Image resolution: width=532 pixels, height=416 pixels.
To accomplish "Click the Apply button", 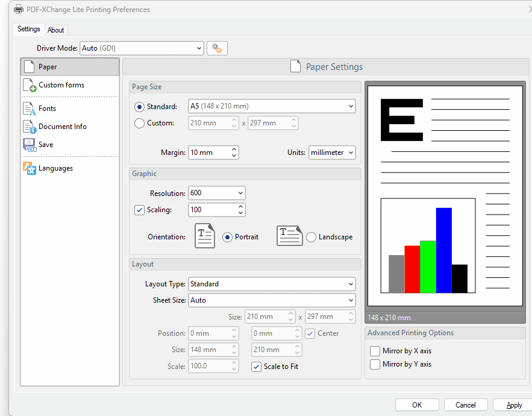I will point(514,405).
